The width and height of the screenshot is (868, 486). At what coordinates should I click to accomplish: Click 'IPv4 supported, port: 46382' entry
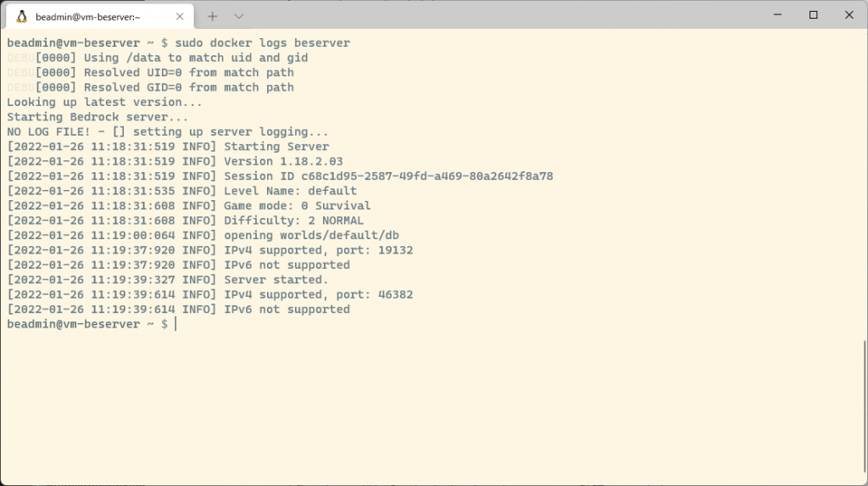tap(210, 294)
